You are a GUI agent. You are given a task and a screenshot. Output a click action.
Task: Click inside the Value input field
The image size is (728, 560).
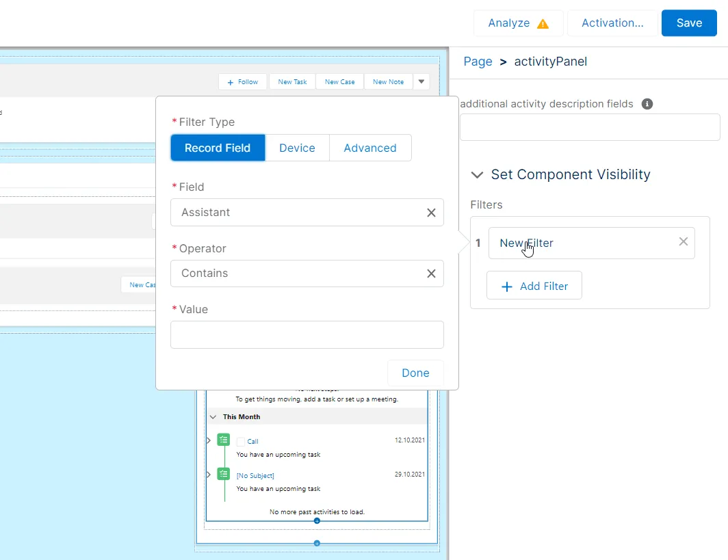click(307, 334)
